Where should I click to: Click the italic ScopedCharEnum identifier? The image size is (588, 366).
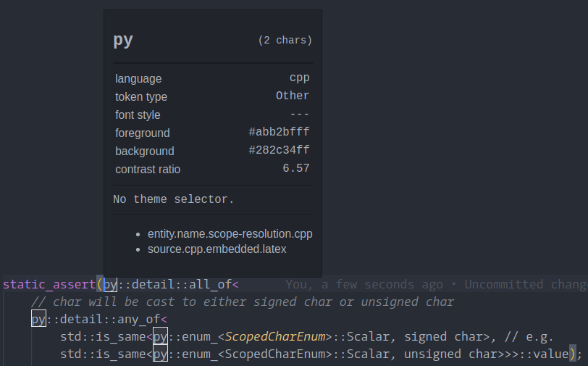tap(275, 337)
